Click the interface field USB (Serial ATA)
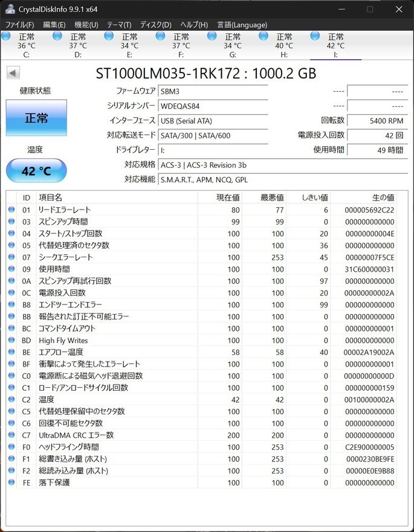Image resolution: width=414 pixels, height=532 pixels. [x=213, y=120]
